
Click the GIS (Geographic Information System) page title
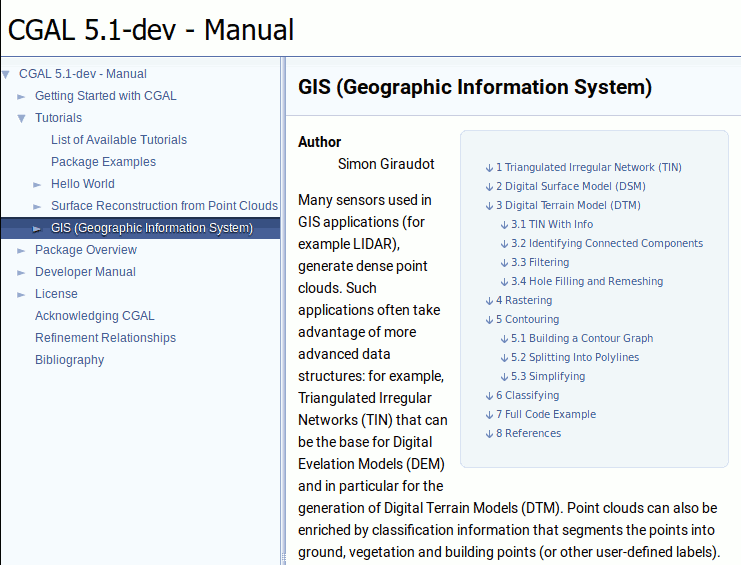(475, 87)
